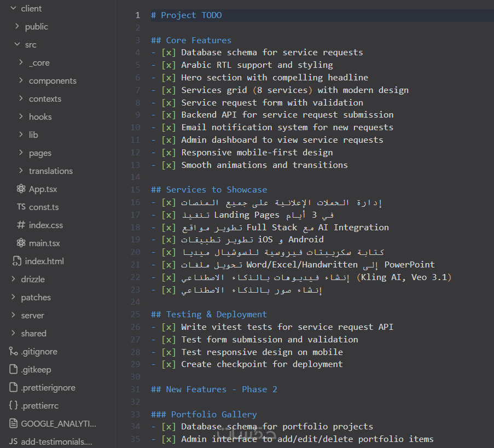Click the HTML file icon beside index.html
Image resolution: width=494 pixels, height=448 pixels.
point(17,261)
